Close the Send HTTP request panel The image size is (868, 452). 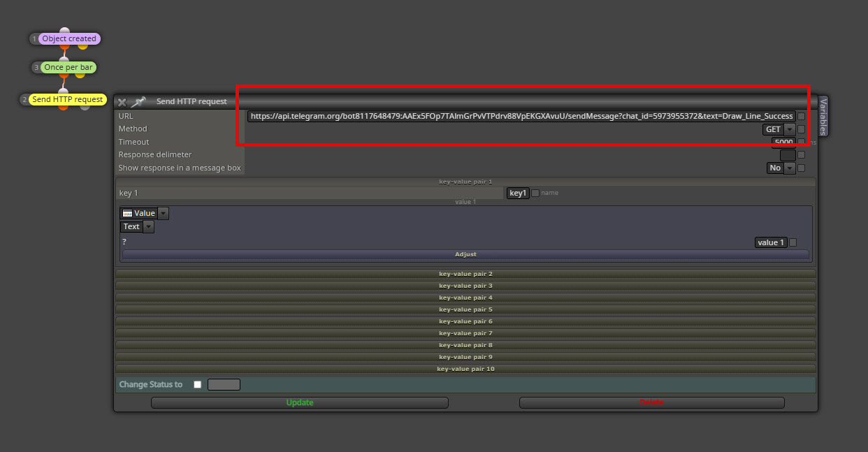click(122, 102)
